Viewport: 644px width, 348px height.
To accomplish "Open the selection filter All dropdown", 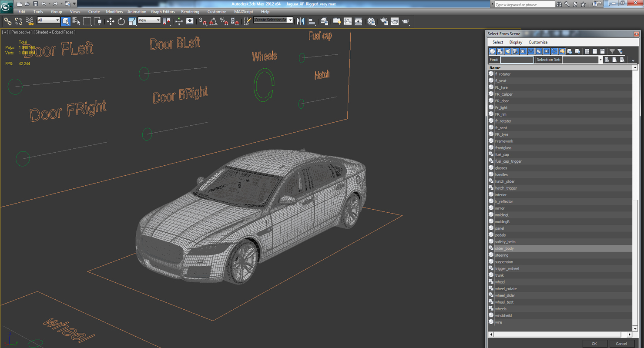I will coord(48,20).
